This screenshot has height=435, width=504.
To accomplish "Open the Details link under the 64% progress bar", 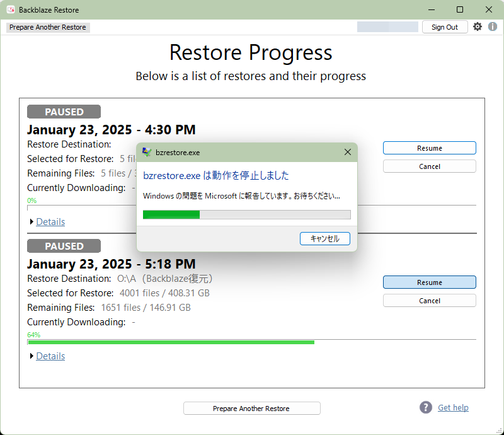I will coord(50,356).
